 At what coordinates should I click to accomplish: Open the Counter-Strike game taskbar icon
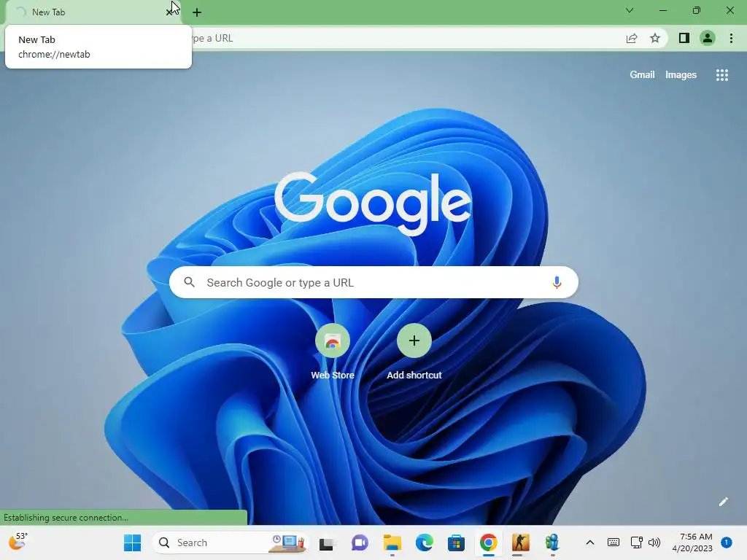pos(520,542)
